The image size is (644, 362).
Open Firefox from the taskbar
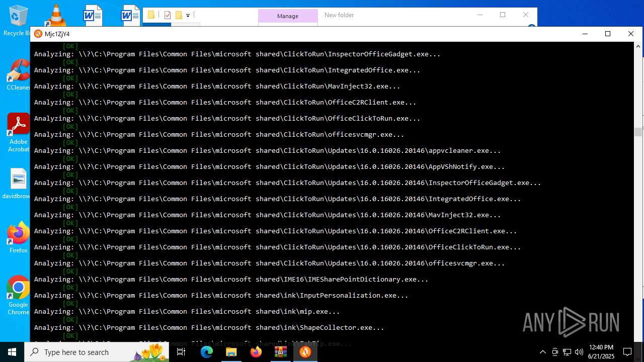pyautogui.click(x=256, y=352)
